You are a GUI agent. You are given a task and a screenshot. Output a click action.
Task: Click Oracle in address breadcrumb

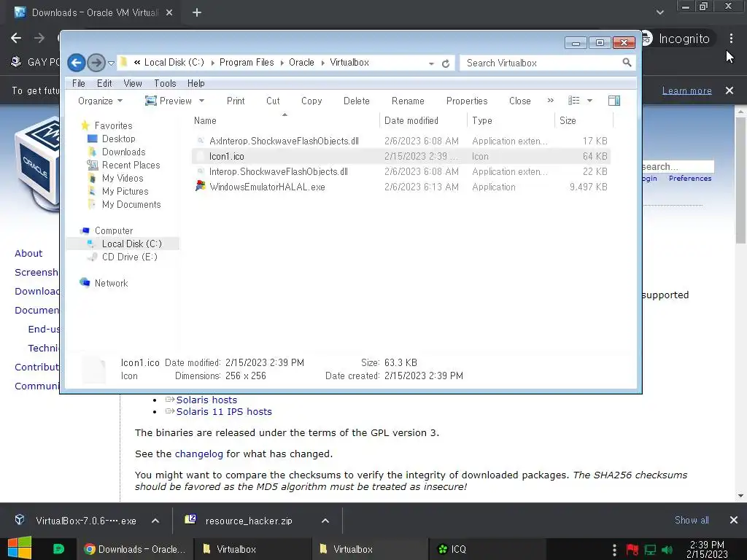[301, 63]
